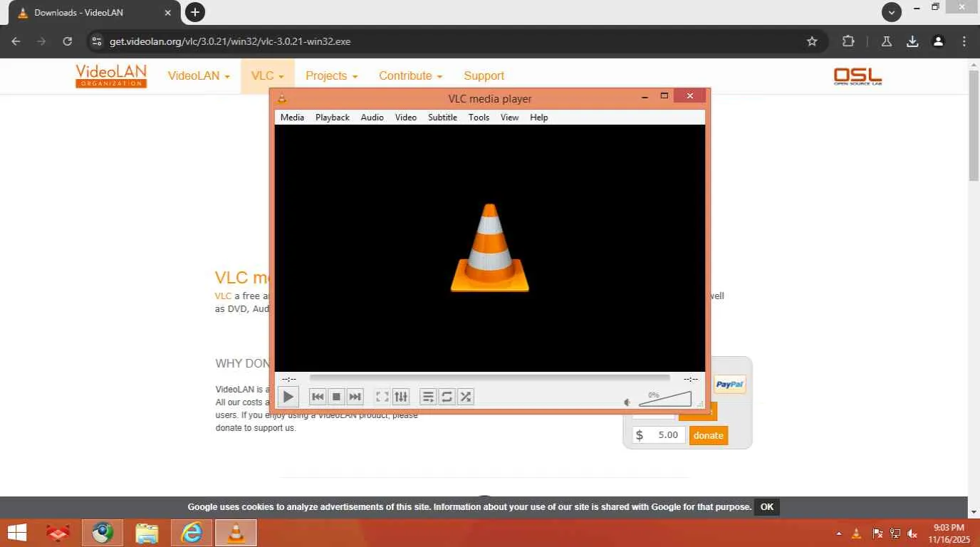Expand the Contribute dropdown in site navigation
This screenshot has height=547, width=980.
click(x=411, y=75)
